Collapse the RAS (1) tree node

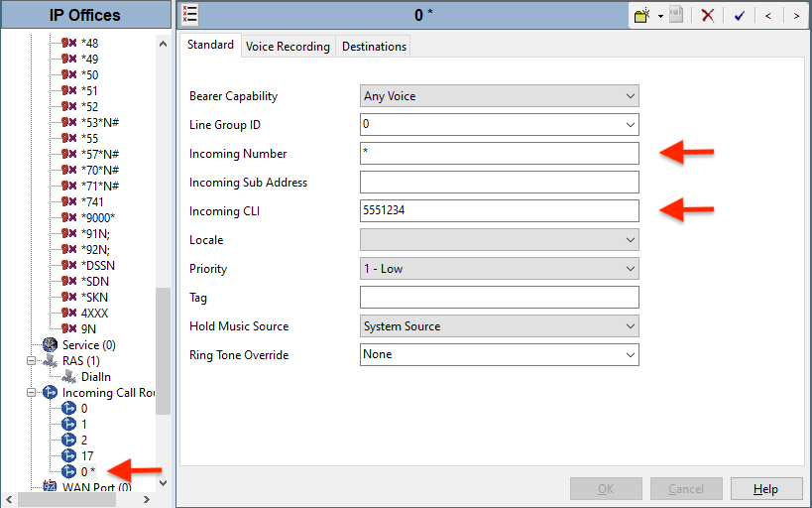31,361
